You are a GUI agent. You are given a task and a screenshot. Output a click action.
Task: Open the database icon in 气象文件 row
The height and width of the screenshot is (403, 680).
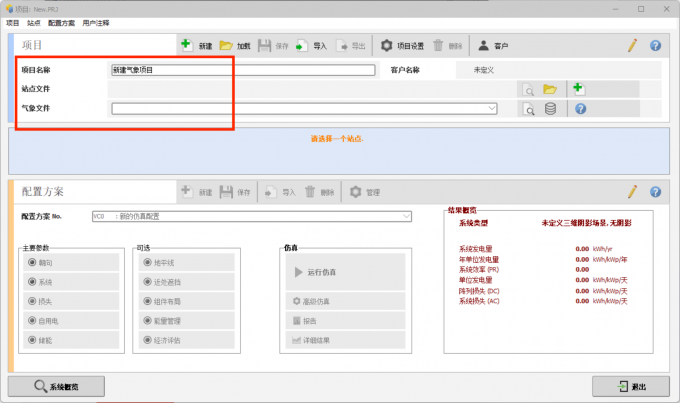(550, 108)
